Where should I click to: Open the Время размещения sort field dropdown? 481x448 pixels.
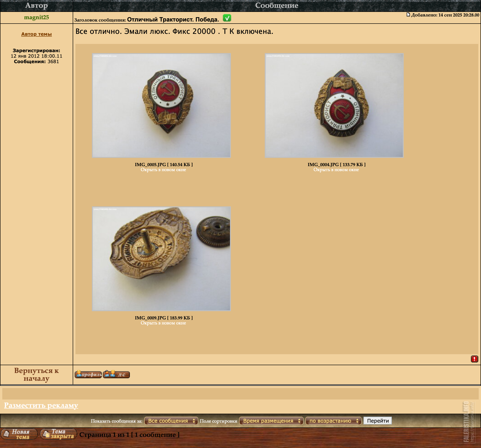pyautogui.click(x=271, y=421)
